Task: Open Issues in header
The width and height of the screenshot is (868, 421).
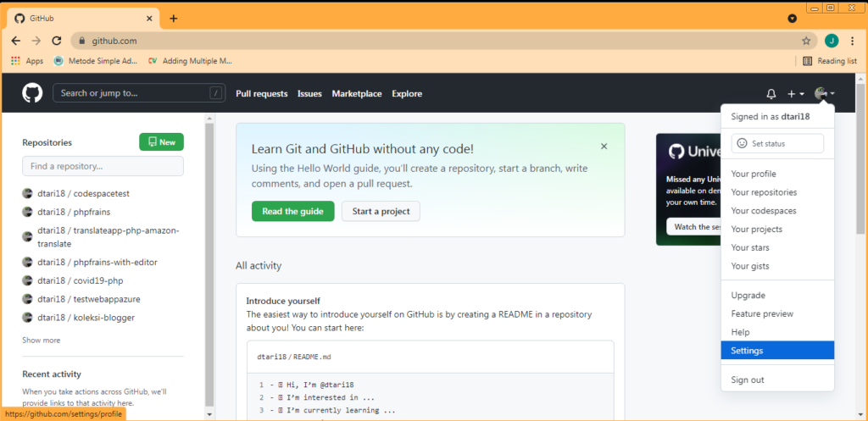Action: click(309, 93)
